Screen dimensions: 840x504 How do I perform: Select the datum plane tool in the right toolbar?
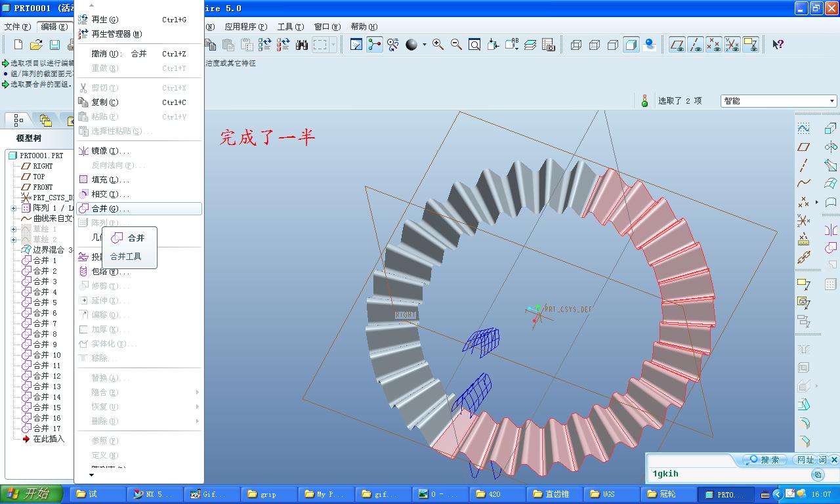tap(803, 147)
